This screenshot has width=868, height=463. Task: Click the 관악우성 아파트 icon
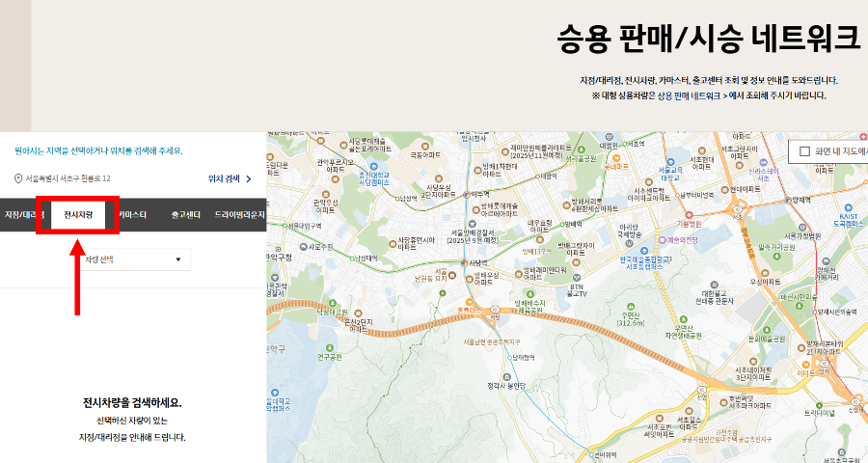pos(326,195)
